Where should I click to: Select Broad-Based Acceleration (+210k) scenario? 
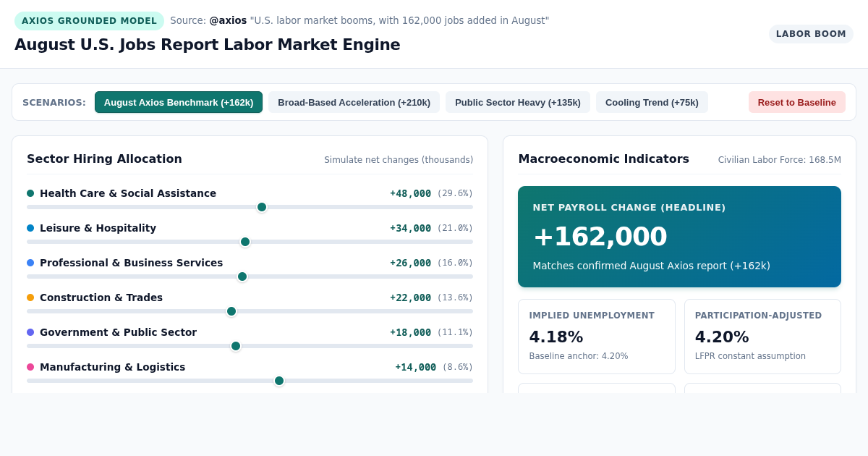354,102
